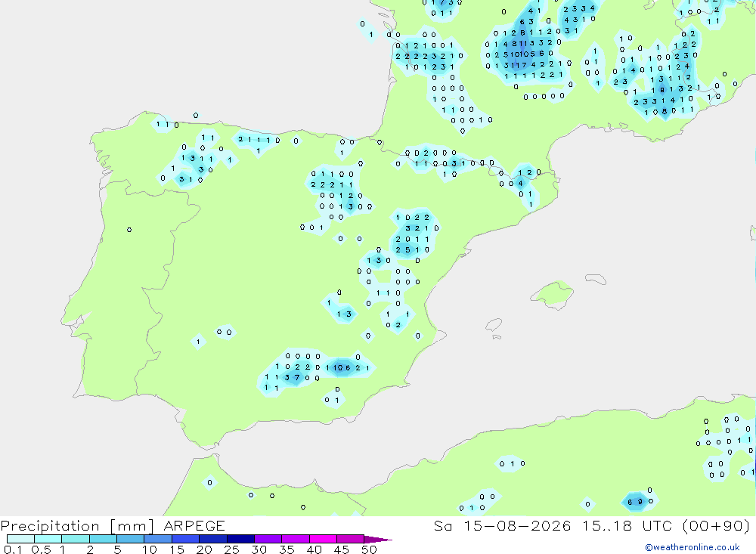Pick the 10–15 mm blue legend swatch
756x554 pixels.
pos(158,539)
